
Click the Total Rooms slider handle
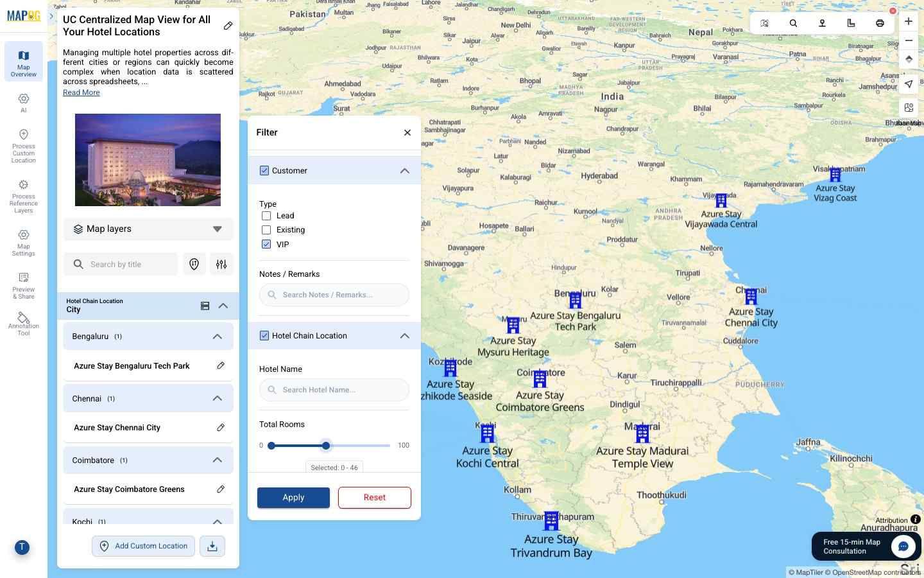[326, 445]
